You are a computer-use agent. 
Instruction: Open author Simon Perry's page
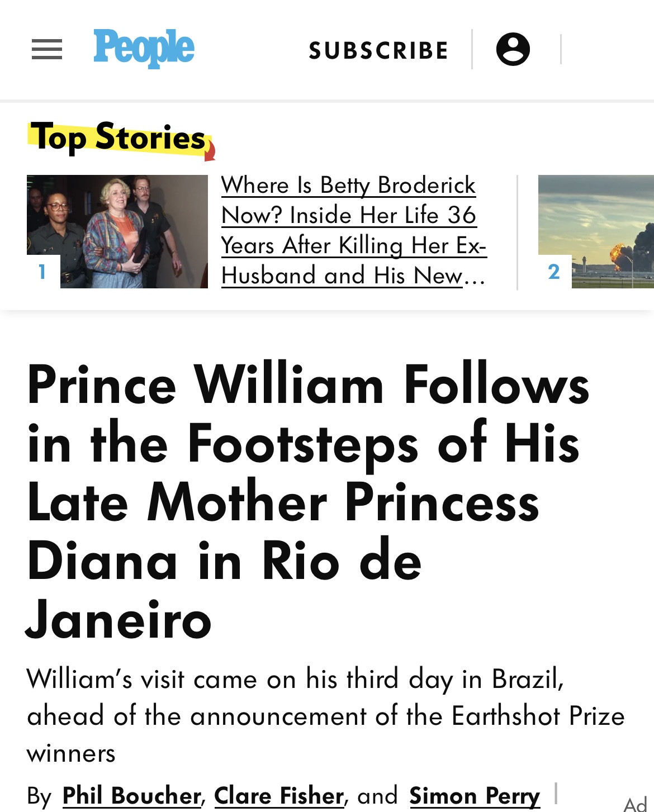pyautogui.click(x=475, y=795)
